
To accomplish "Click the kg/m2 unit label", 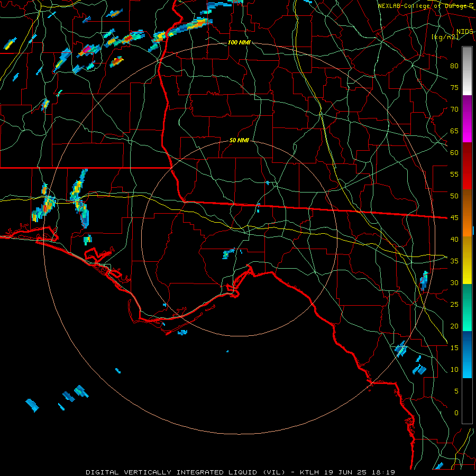I will pos(445,37).
